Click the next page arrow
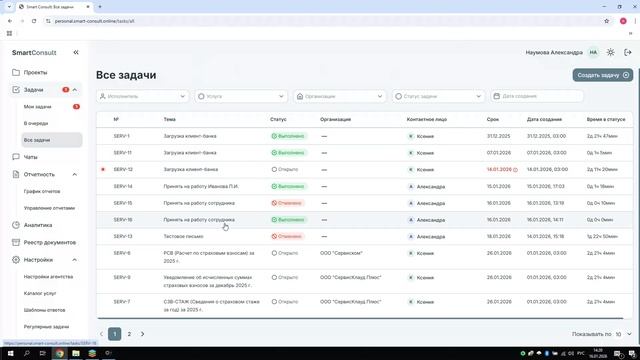The height and width of the screenshot is (360, 640). click(x=142, y=334)
